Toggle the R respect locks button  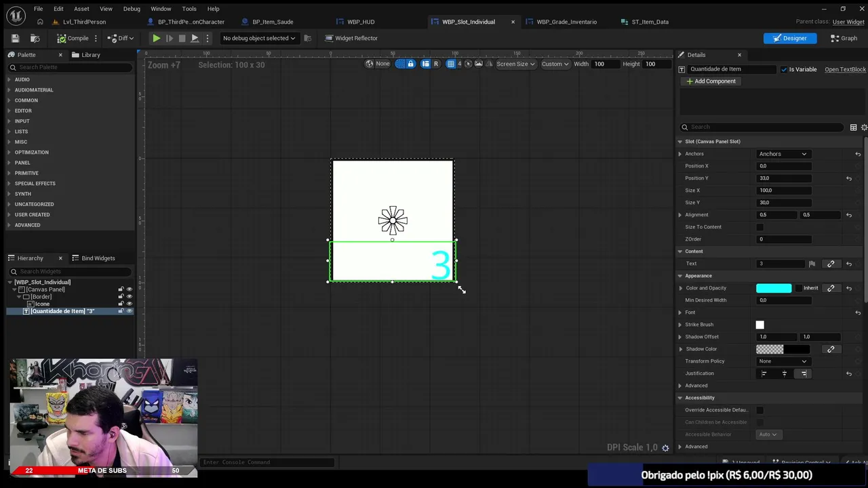(x=435, y=64)
